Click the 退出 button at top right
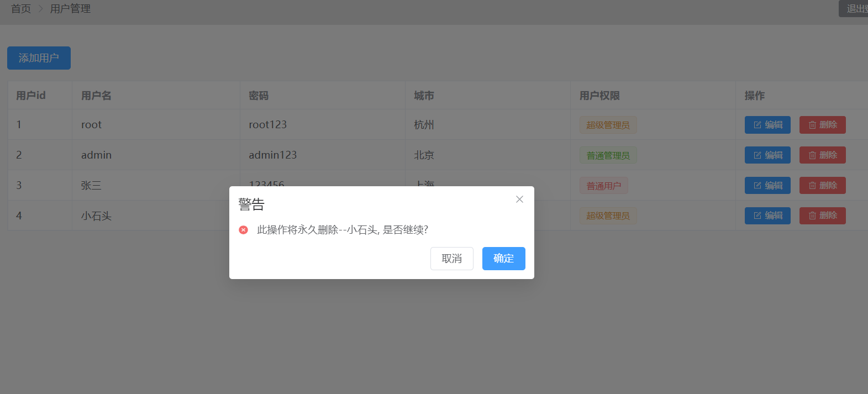The width and height of the screenshot is (868, 394). click(x=854, y=9)
